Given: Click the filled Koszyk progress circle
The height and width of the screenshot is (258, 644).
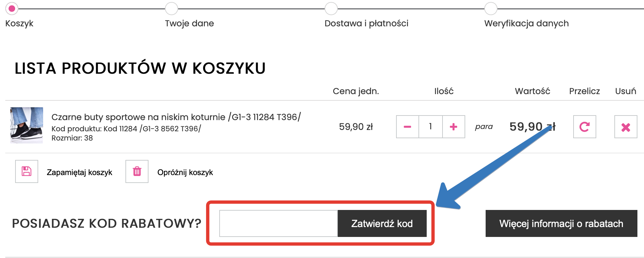Looking at the screenshot, I should click(12, 9).
